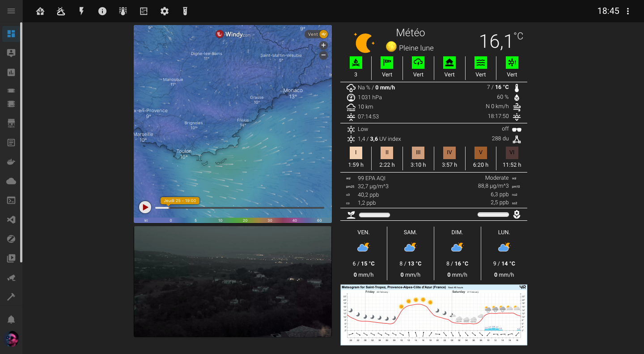The image size is (644, 354).
Task: Launch the Terminal from the sidebar
Action: 11,200
